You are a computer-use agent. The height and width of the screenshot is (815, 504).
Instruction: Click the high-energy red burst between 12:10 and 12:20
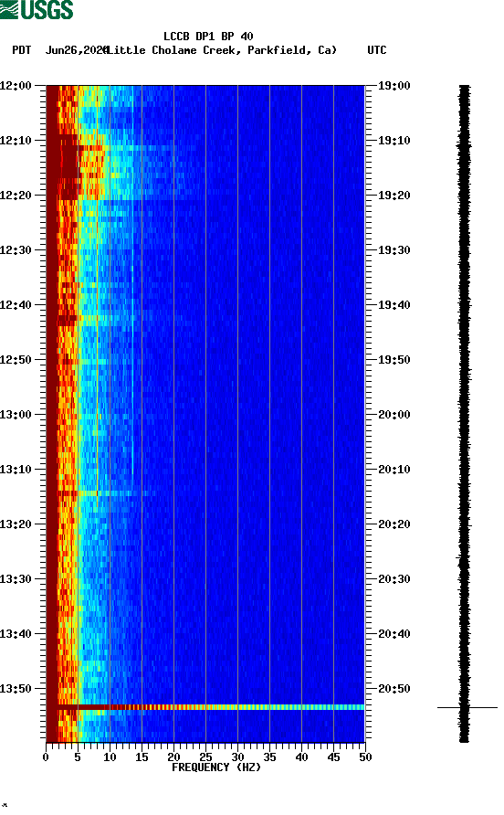click(68, 167)
